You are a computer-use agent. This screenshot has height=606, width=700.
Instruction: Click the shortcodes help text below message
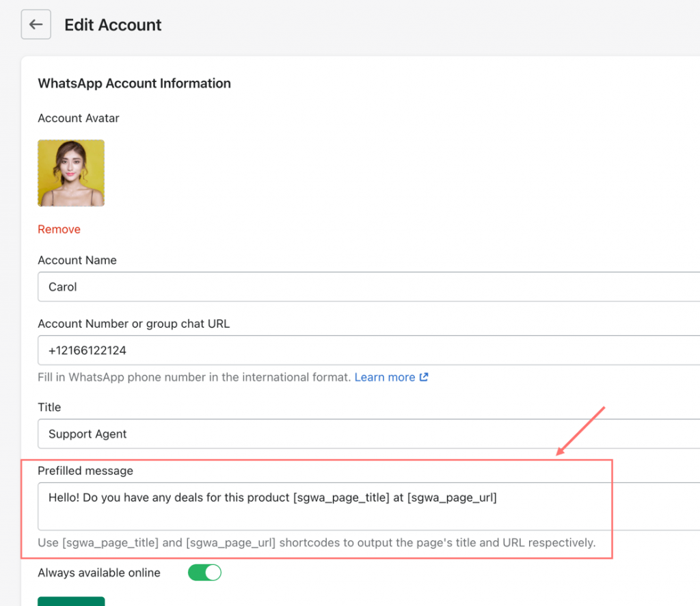[317, 543]
